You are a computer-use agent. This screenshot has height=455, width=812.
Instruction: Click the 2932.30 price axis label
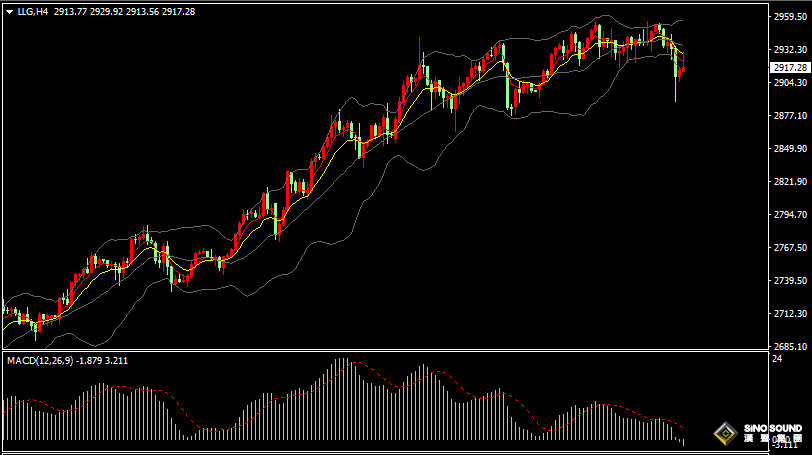tap(790, 50)
